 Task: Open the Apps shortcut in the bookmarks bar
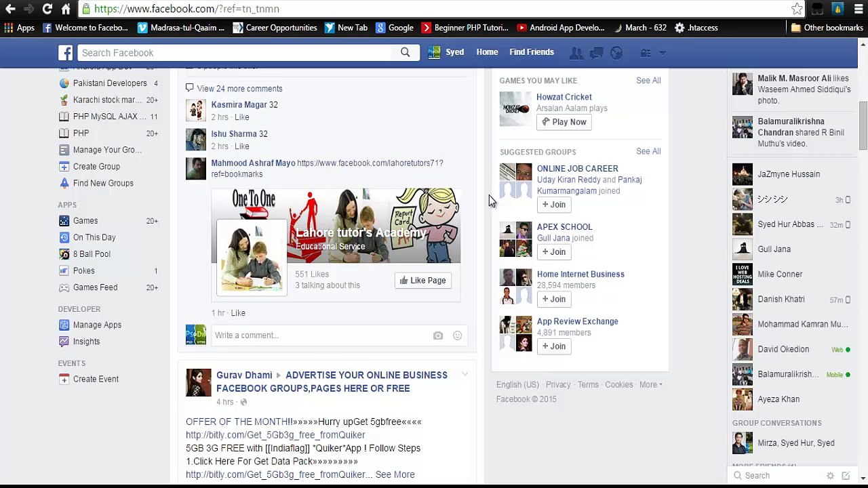click(x=19, y=28)
